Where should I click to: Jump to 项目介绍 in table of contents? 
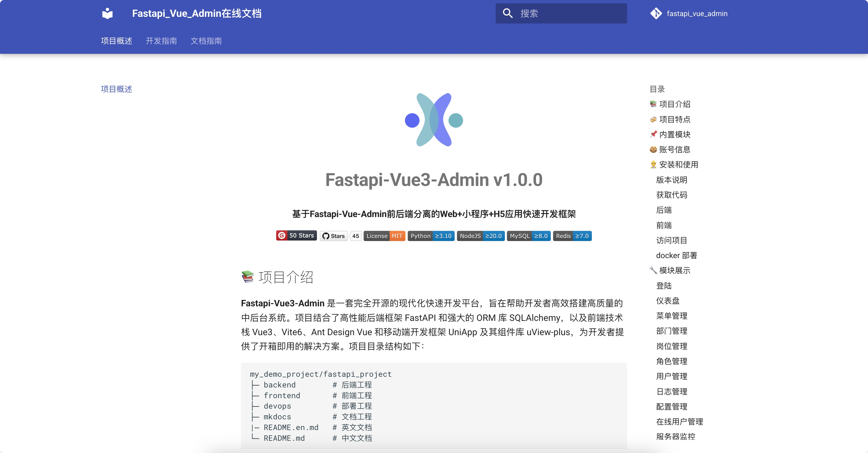670,104
